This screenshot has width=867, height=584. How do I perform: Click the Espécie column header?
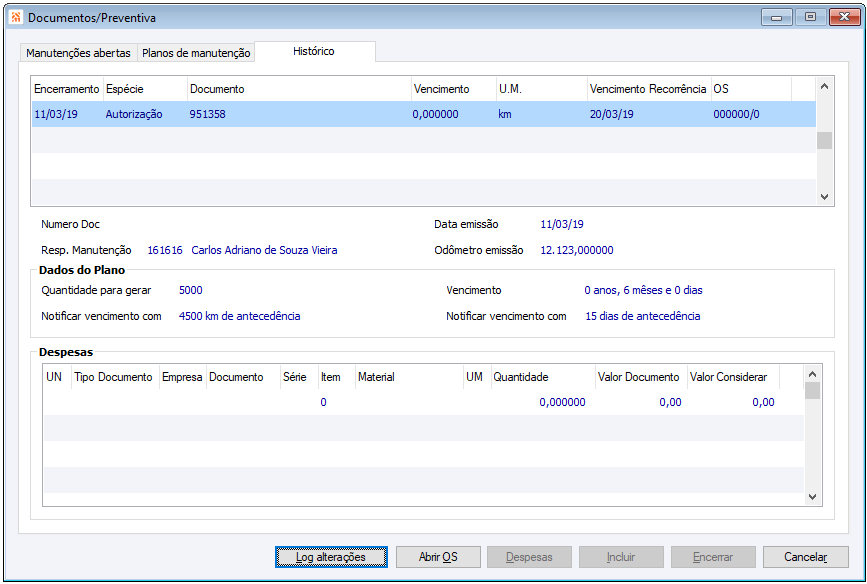pos(124,89)
